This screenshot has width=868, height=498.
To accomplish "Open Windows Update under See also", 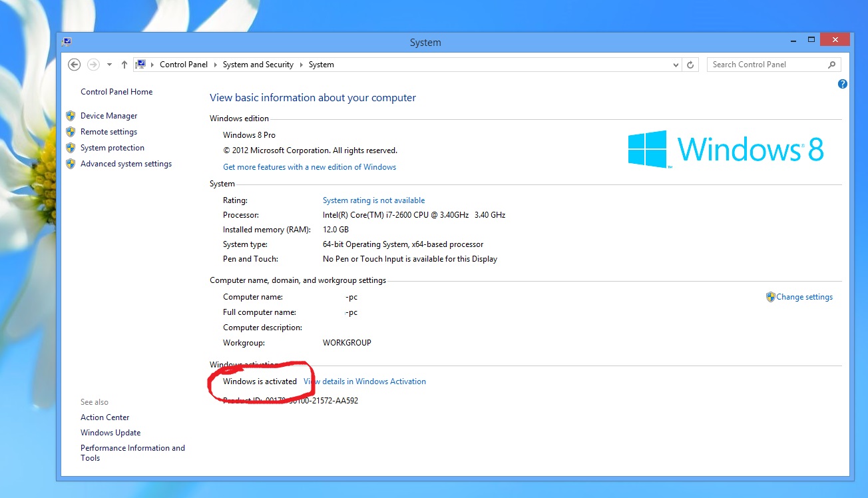I will [x=110, y=433].
